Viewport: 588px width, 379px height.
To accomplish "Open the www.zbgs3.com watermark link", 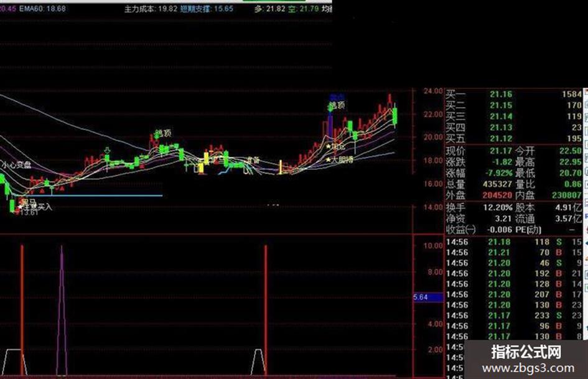I will coord(528,368).
